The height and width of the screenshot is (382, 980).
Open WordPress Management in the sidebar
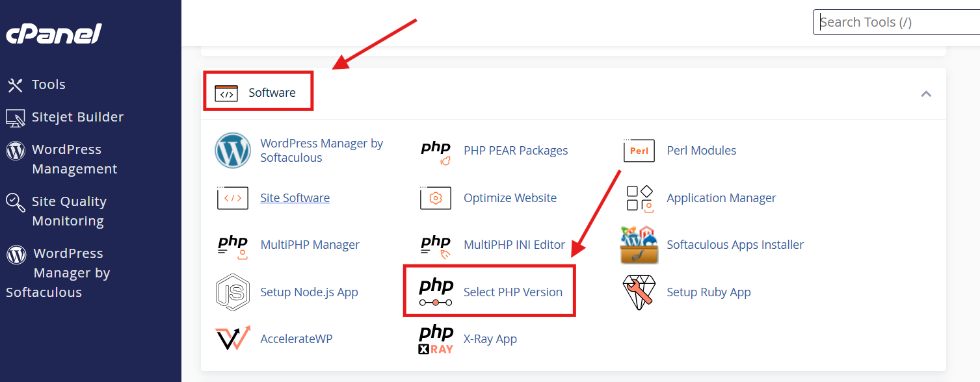74,159
